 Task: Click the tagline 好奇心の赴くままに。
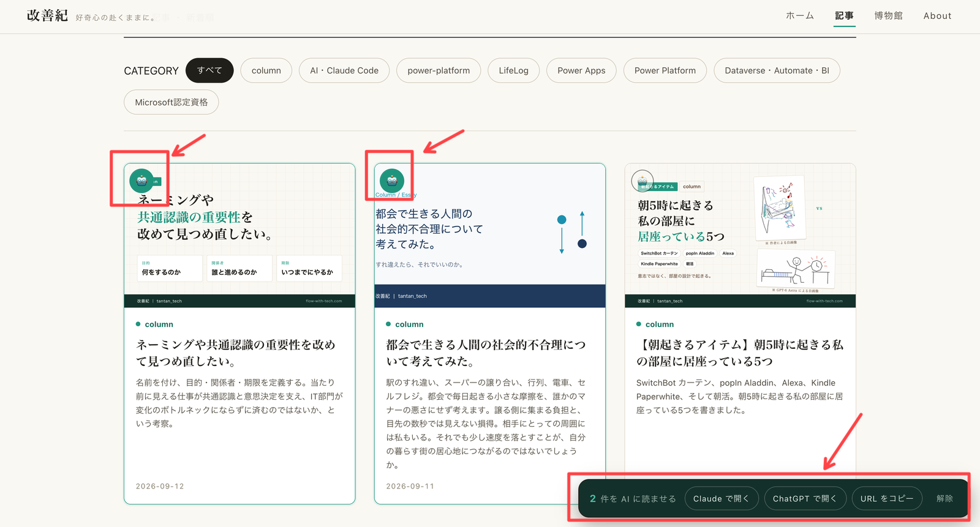click(116, 18)
